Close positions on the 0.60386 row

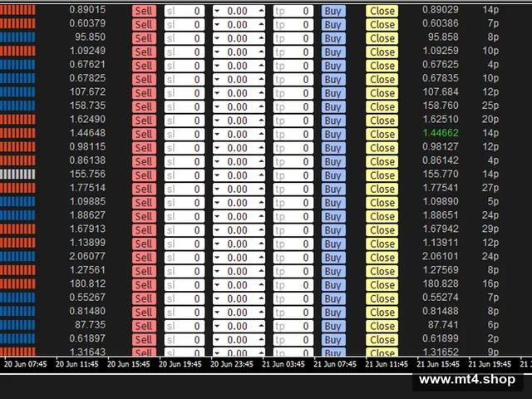coord(382,25)
